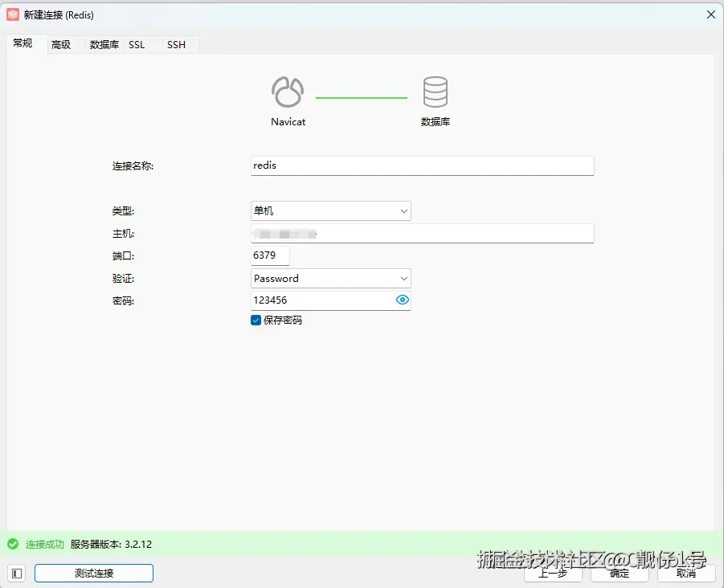Close the 新建连接 dialog window
Image resolution: width=724 pixels, height=588 pixels.
711,14
